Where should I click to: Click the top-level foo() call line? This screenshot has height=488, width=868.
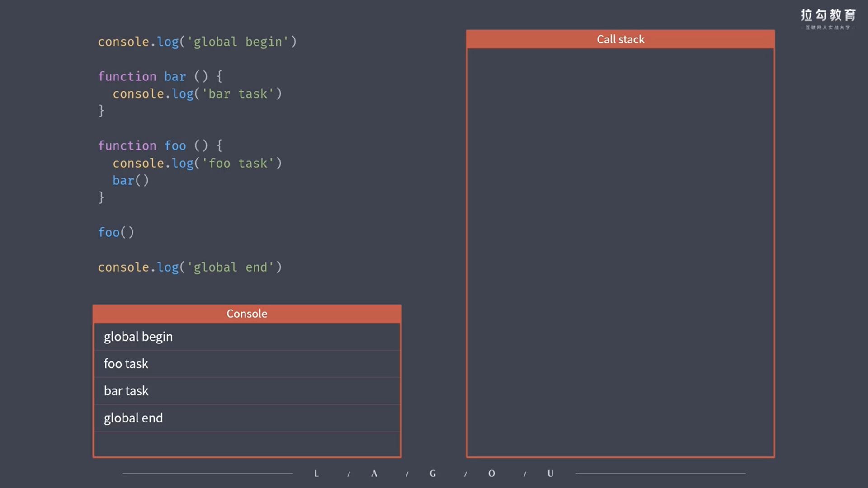coord(116,232)
